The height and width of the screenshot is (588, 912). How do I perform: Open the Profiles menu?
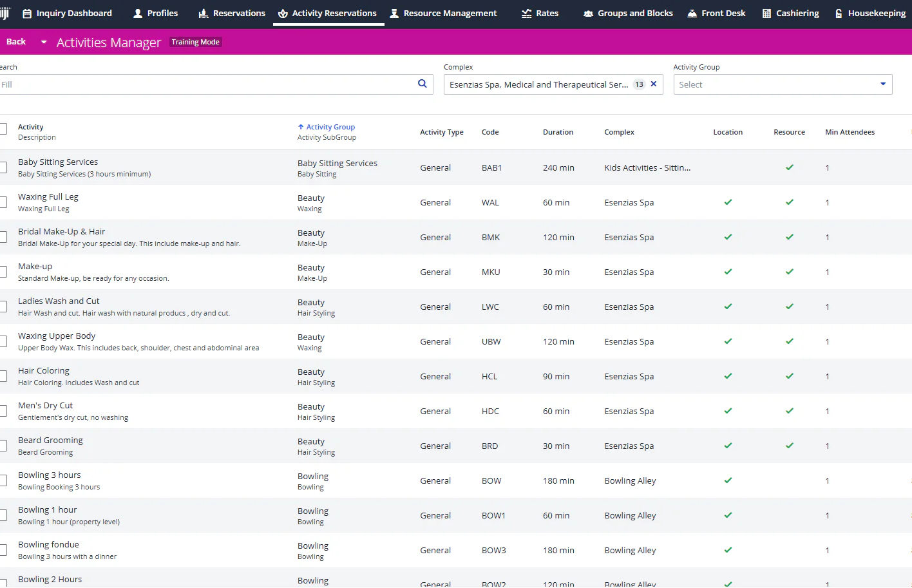[x=155, y=13]
